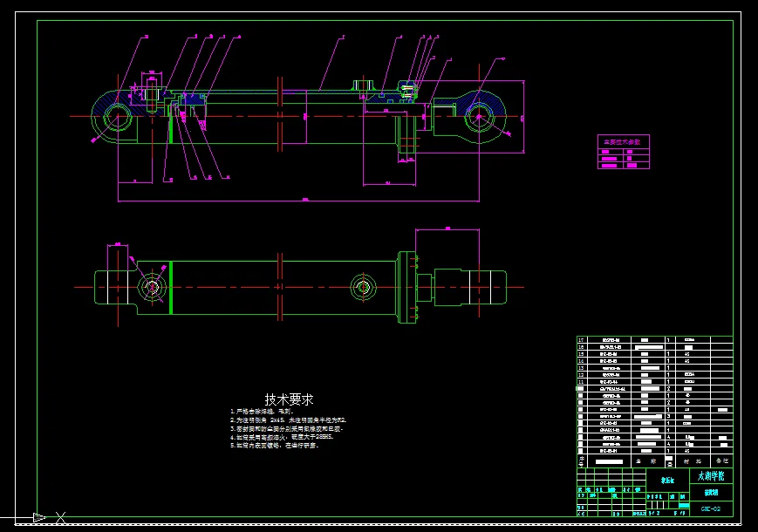This screenshot has width=758, height=532.
Task: Select parts list row number 17
Action: pyautogui.click(x=654, y=340)
